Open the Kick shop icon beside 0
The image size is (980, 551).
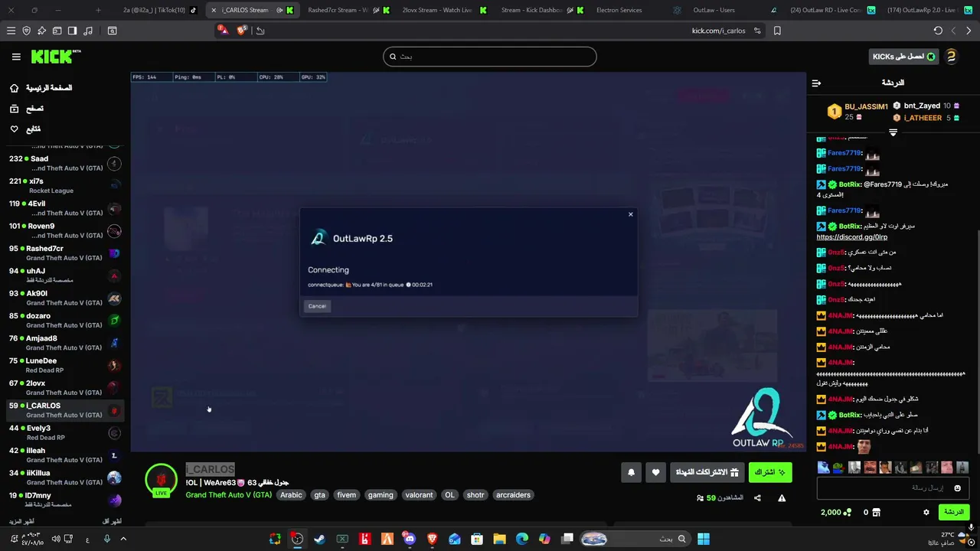877,512
